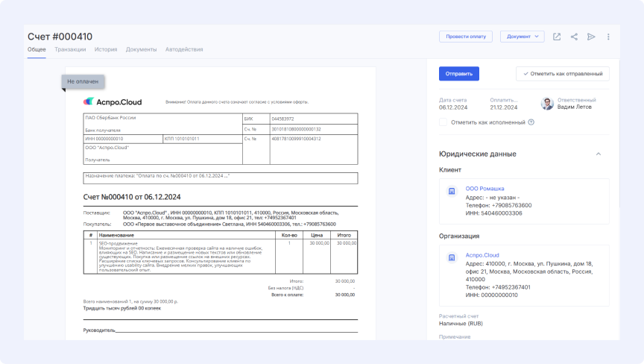Click Вадим Летов's avatar photo

coord(547,104)
